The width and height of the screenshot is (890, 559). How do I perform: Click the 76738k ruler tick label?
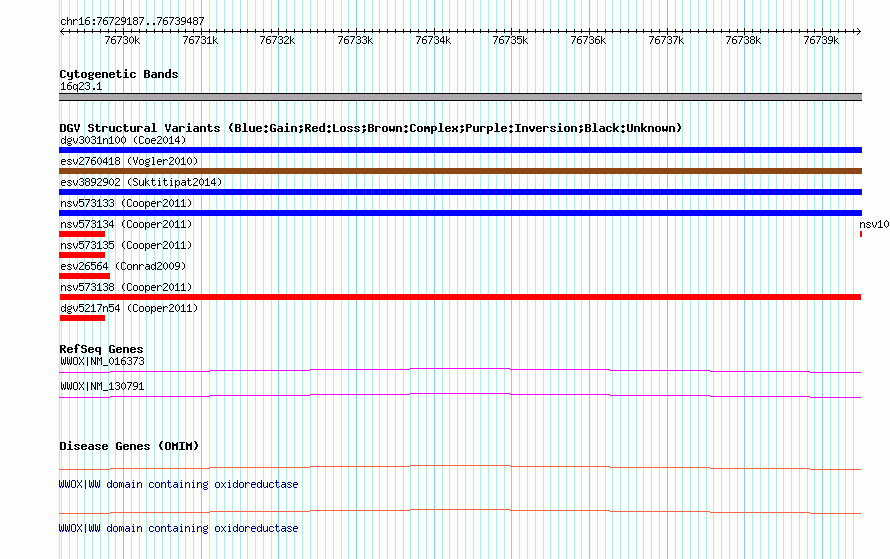tap(743, 40)
